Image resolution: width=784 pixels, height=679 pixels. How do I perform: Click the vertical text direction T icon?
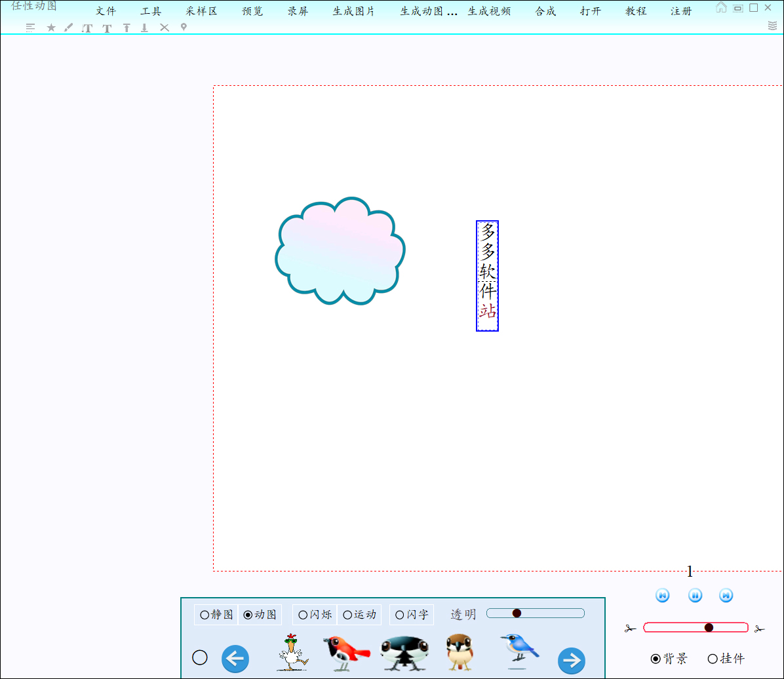87,28
